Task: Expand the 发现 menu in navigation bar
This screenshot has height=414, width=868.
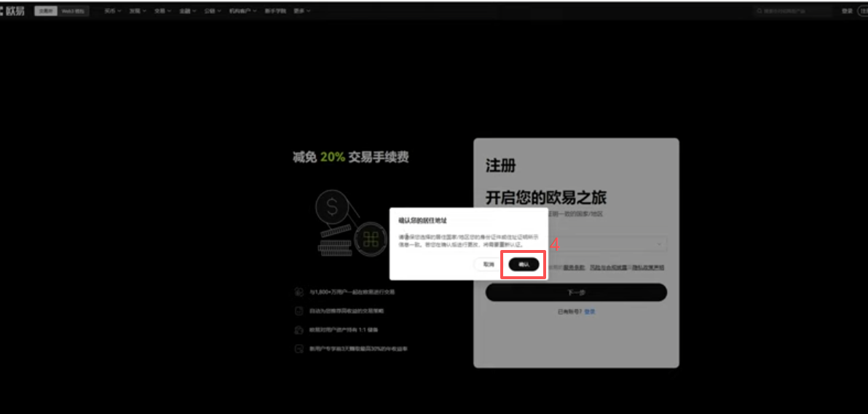Action: [x=138, y=11]
